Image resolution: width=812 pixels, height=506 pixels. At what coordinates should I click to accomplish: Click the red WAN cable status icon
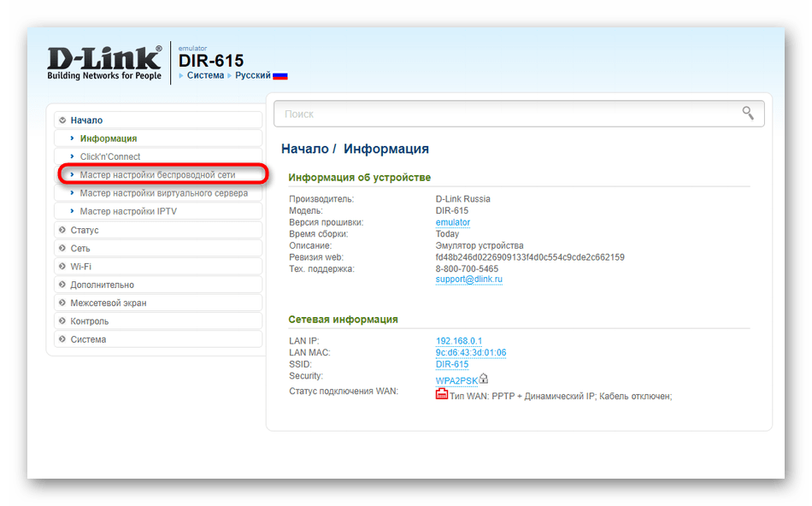coord(441,395)
